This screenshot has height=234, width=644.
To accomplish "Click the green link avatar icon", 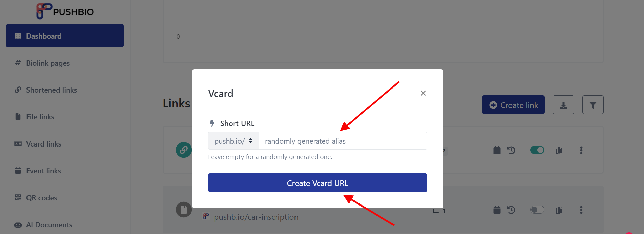I will (183, 150).
